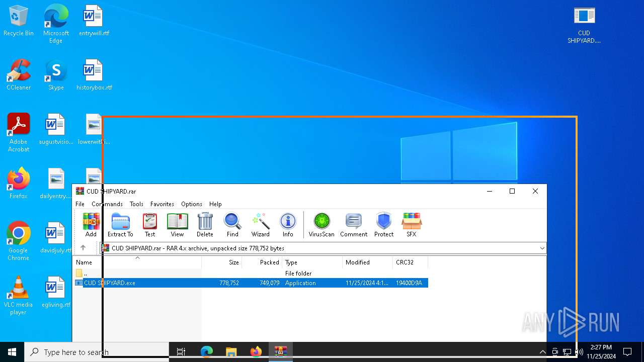Expand the archive path dropdown
644x362 pixels.
(542, 248)
